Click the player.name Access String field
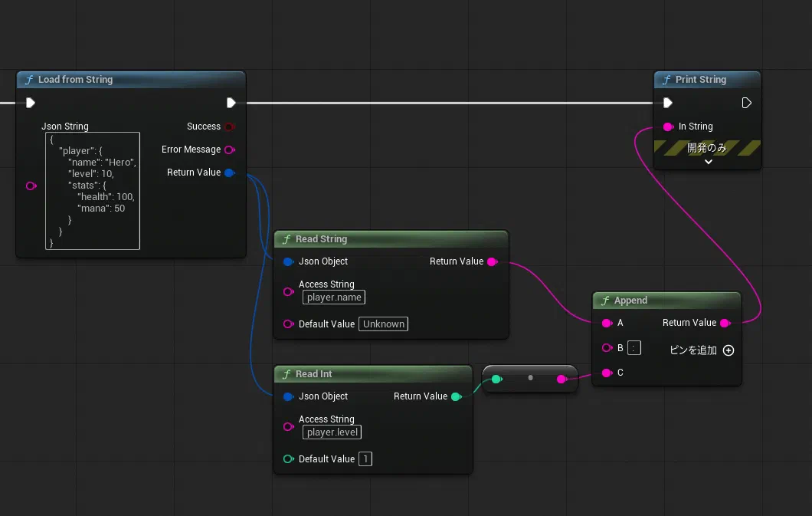Screen dimensions: 812x516 334,297
